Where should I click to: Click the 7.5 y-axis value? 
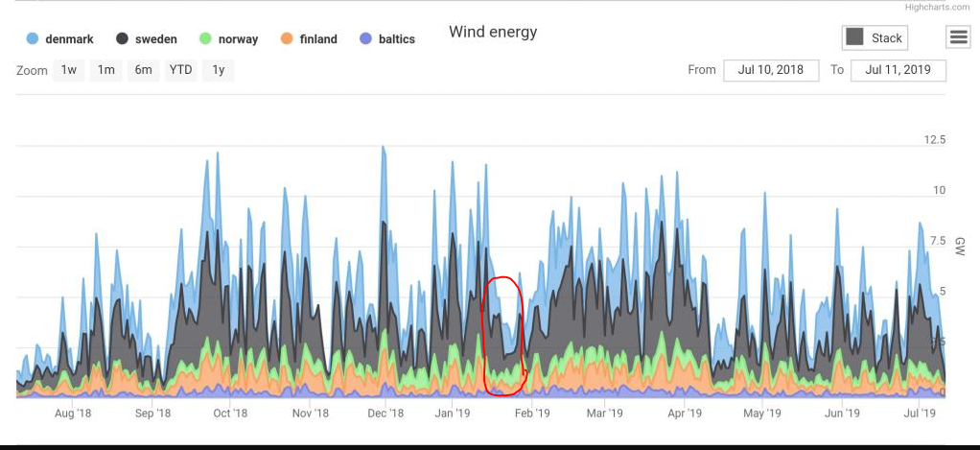937,241
